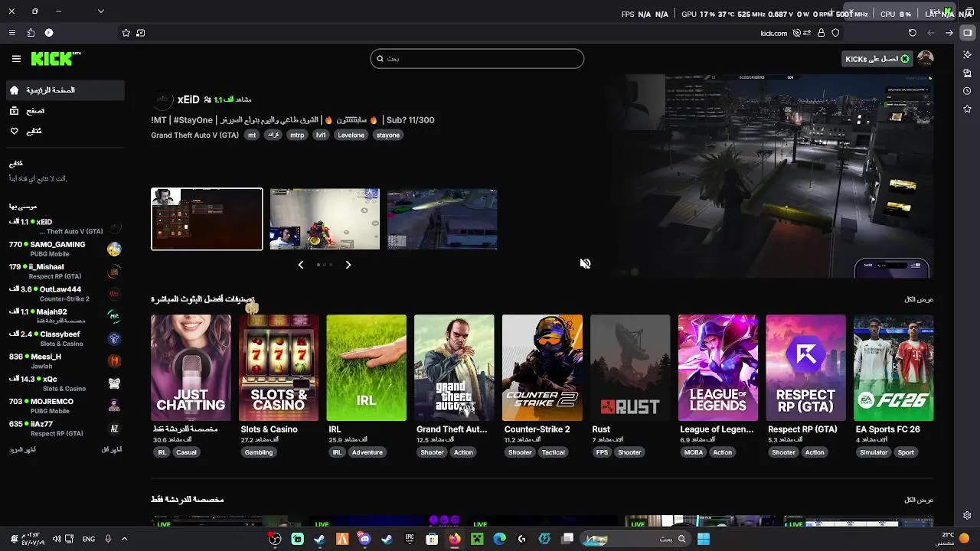Select third featured stream thumbnail with van

(443, 219)
